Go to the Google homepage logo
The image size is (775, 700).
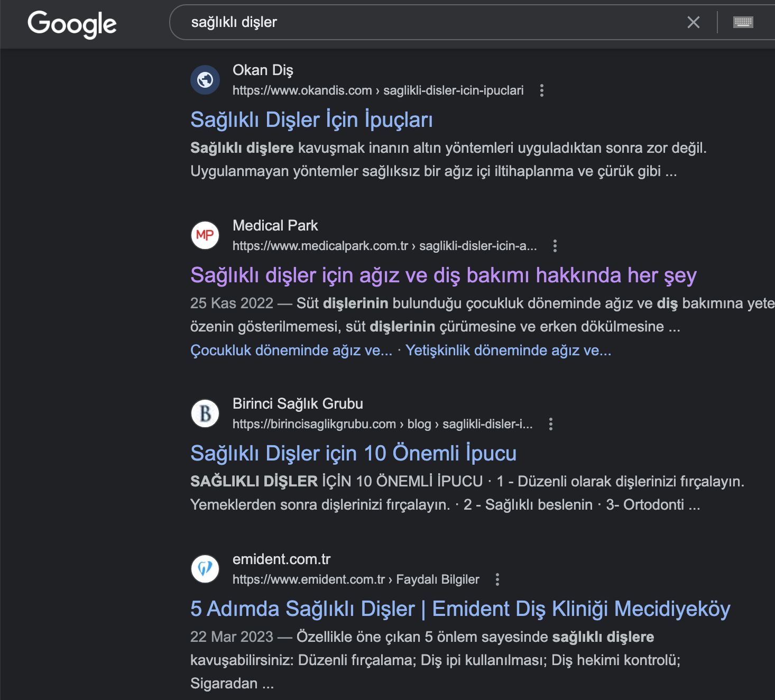[x=72, y=24]
